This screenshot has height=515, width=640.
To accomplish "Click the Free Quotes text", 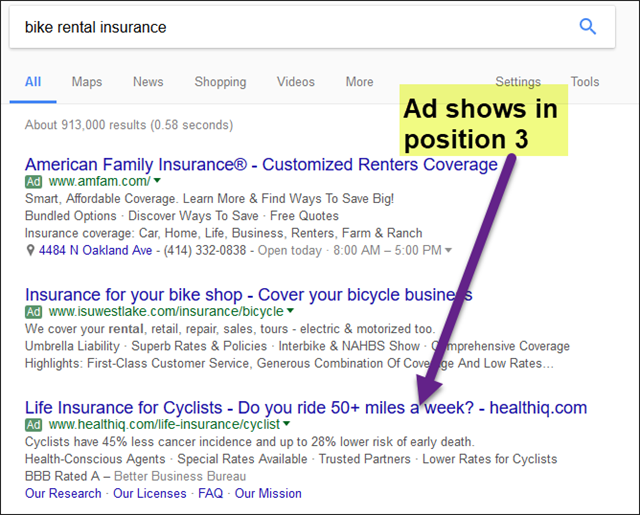I will tap(304, 216).
